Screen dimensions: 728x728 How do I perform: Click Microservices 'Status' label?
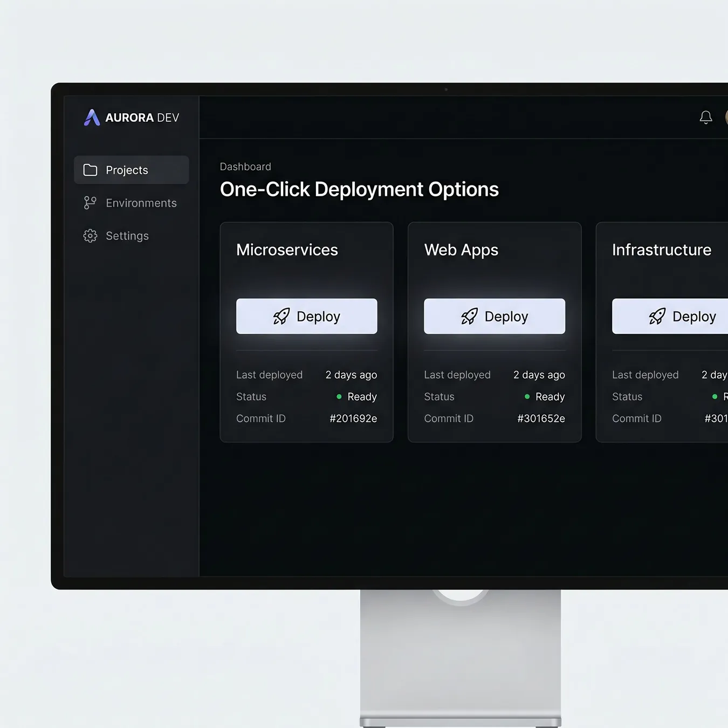click(251, 397)
